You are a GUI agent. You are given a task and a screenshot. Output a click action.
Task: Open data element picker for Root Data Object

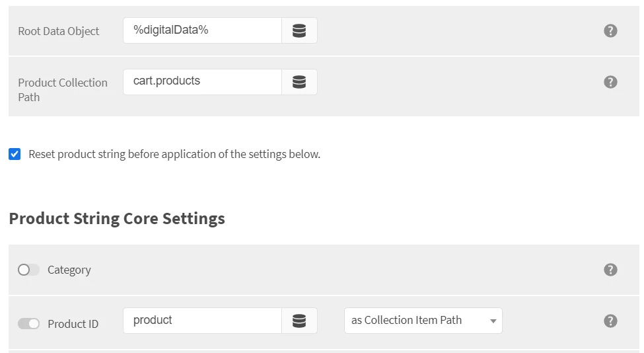tap(299, 30)
